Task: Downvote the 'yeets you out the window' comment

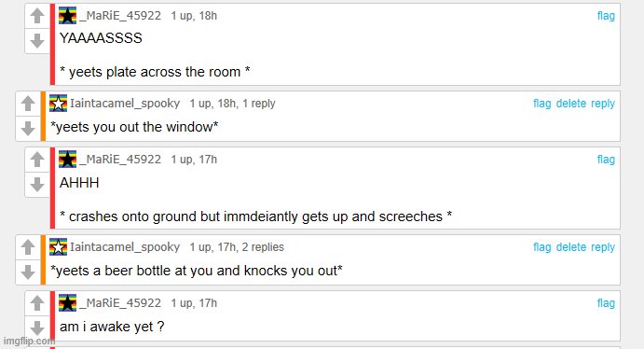Action: [28, 128]
